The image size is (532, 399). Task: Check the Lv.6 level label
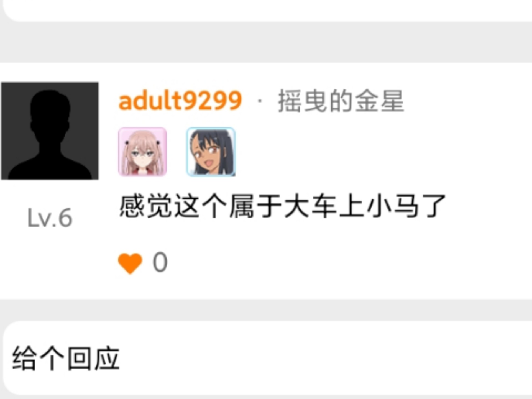50,218
